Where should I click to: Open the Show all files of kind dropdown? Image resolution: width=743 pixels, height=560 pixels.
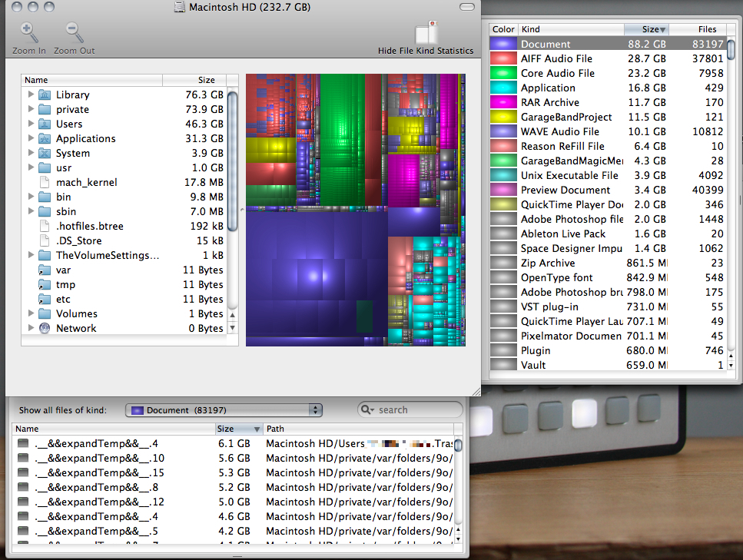tap(224, 410)
